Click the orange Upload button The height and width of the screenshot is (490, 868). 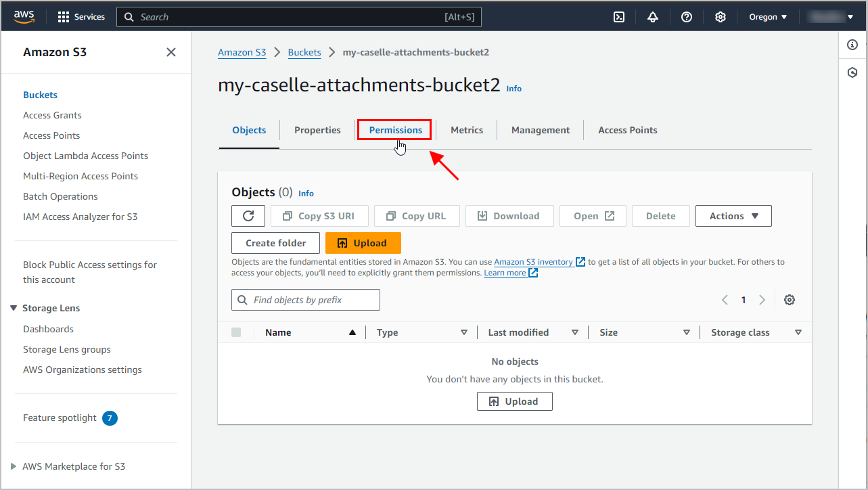(x=363, y=243)
